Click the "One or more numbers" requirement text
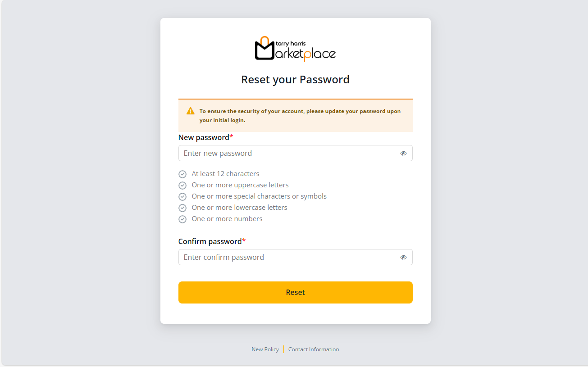The image size is (588, 367). pos(227,219)
